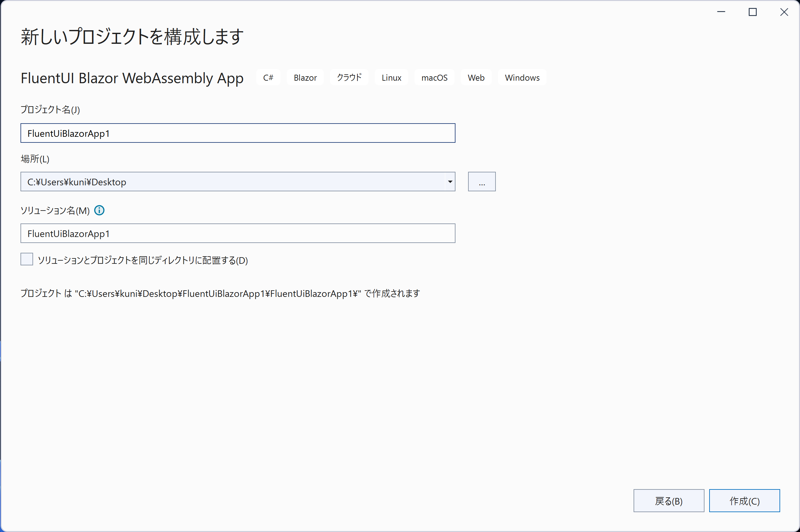Maximize the dialog window
Viewport: 800px width, 532px height.
pyautogui.click(x=752, y=12)
